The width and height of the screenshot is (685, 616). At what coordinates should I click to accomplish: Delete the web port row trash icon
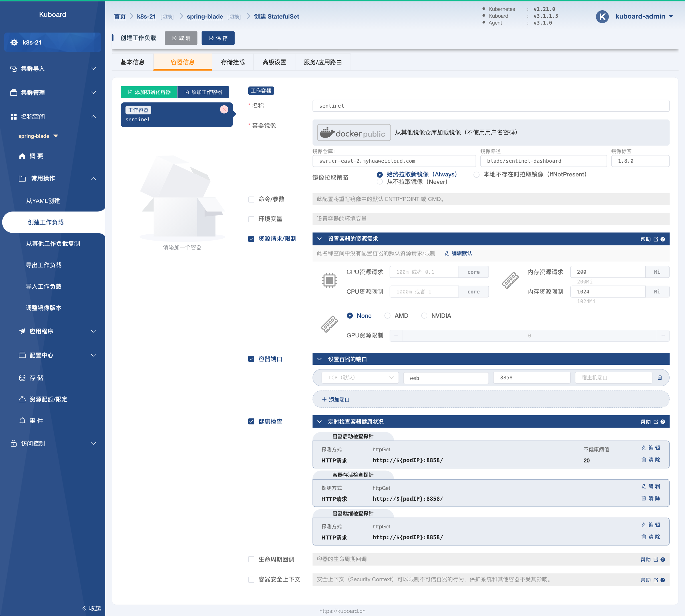coord(660,377)
